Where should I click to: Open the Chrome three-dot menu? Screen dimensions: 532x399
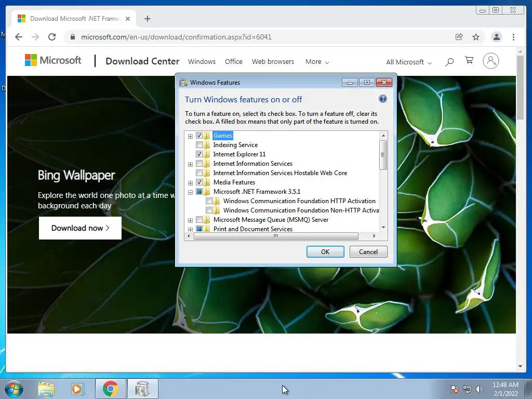[x=513, y=37]
